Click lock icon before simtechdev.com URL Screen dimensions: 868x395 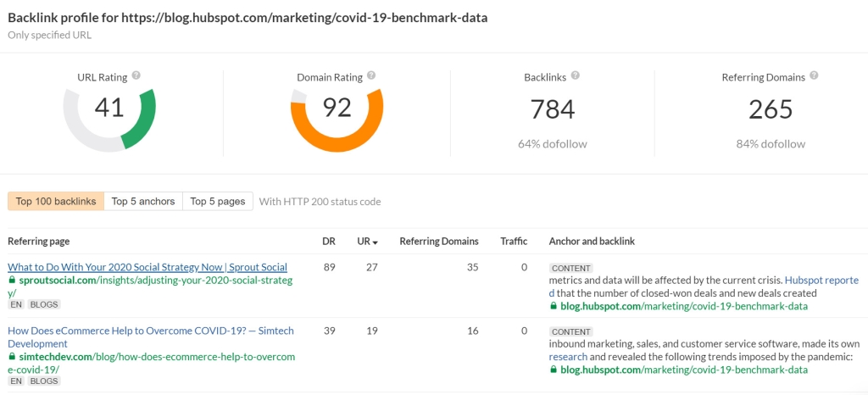(12, 357)
